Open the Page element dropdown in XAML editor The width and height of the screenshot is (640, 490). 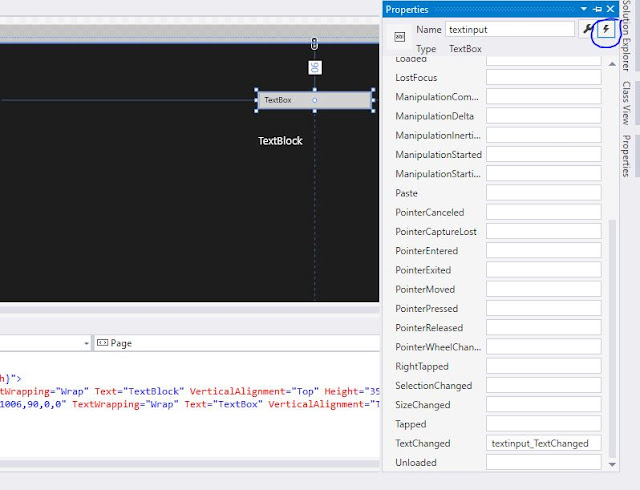[x=237, y=343]
